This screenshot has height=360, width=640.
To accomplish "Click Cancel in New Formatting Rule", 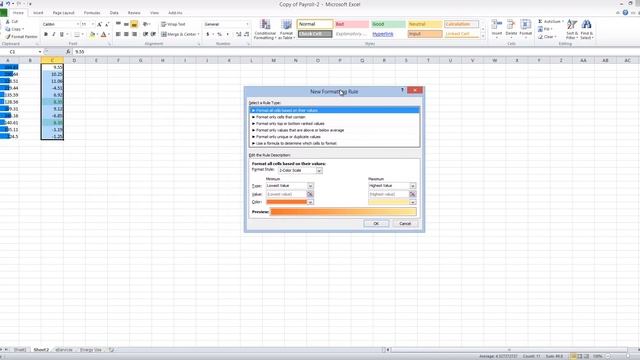I will (405, 224).
